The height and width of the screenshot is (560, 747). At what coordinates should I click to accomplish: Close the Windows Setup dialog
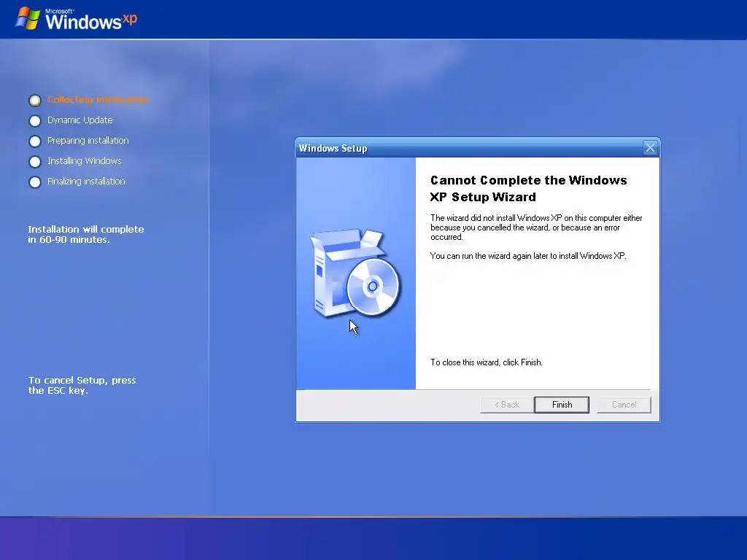(x=650, y=147)
